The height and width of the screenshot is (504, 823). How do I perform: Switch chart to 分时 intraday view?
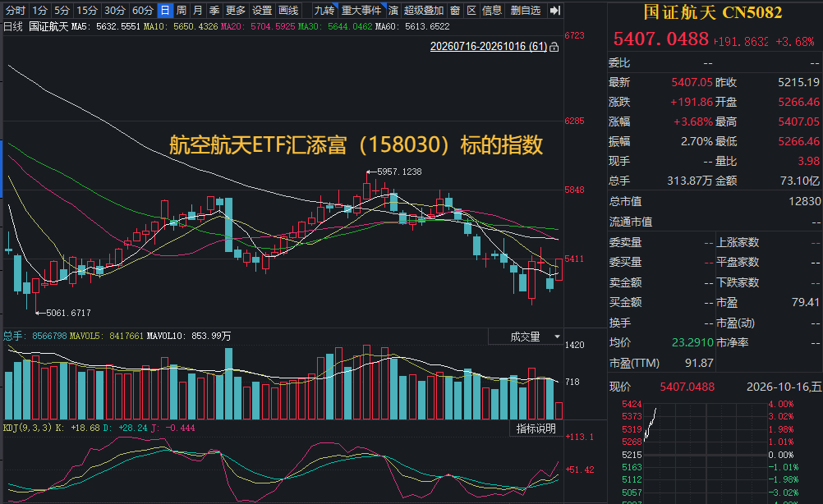(x=15, y=11)
